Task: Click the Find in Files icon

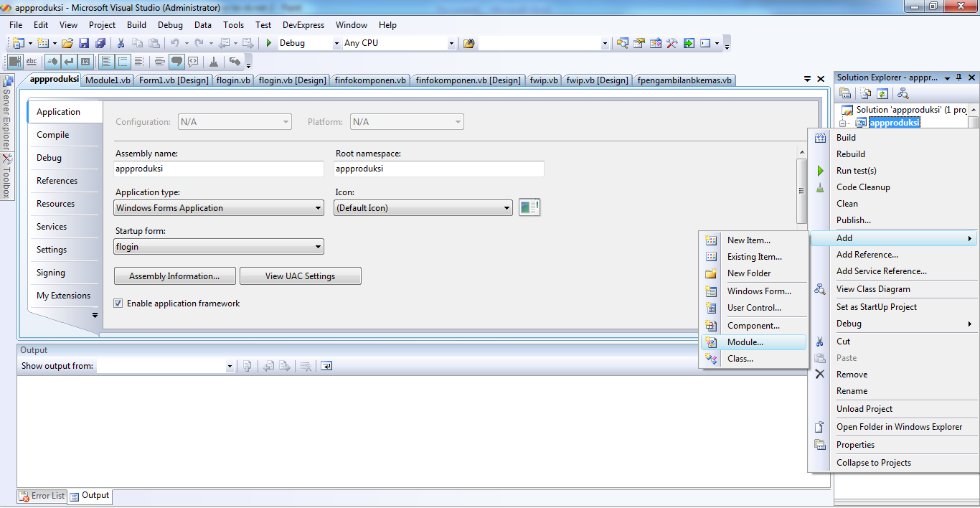Action: coord(468,43)
